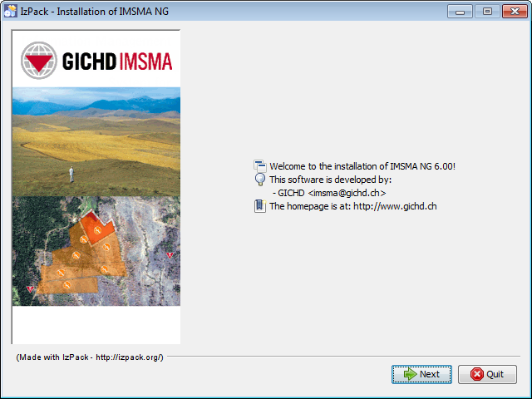The image size is (532, 399).
Task: Click the green arrow icon on Next
Action: point(410,374)
